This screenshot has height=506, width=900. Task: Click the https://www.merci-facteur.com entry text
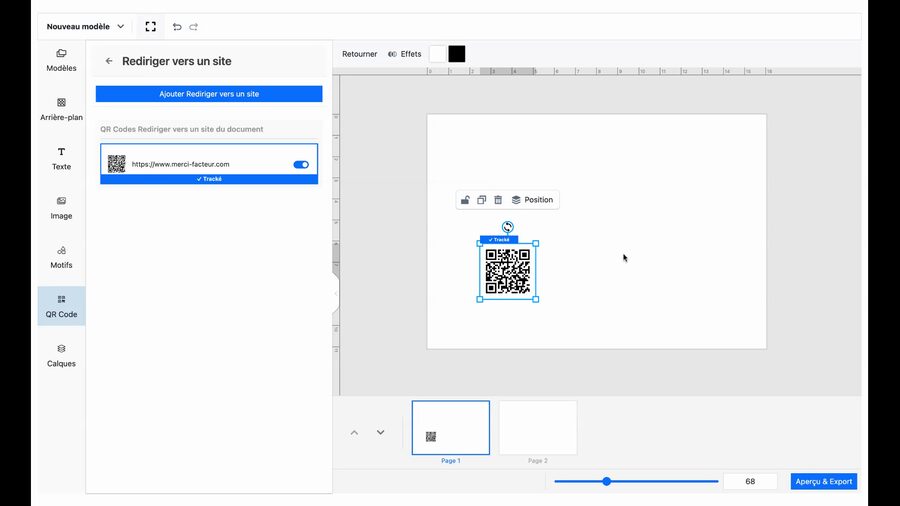(x=180, y=164)
